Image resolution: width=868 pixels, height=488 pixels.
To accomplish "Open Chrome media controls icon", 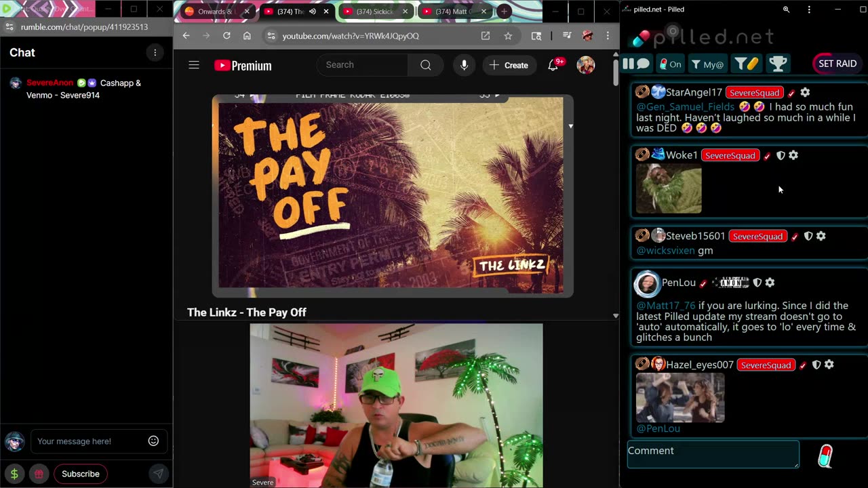I will tap(567, 36).
